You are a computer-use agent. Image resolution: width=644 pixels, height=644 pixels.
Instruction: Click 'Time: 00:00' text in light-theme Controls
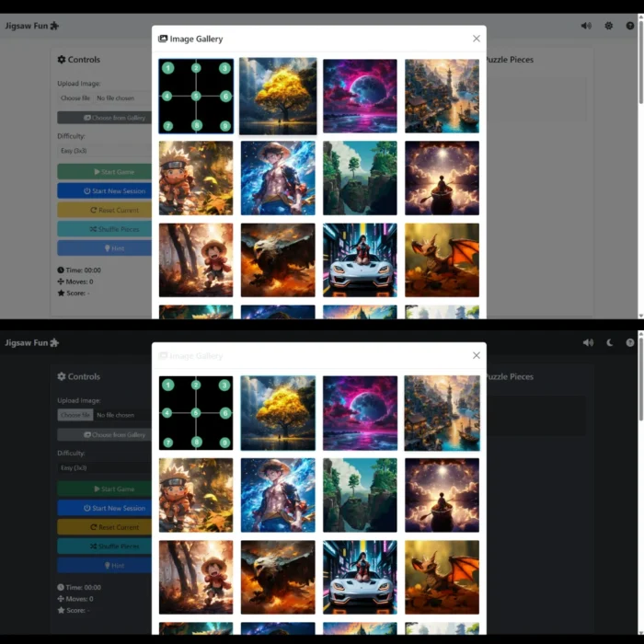(x=84, y=270)
